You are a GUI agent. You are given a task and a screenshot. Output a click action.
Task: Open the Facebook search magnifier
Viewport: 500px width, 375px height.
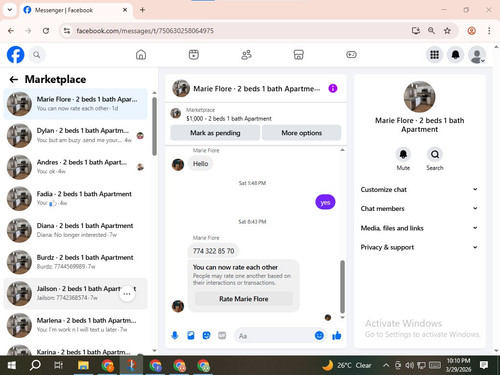coord(37,55)
